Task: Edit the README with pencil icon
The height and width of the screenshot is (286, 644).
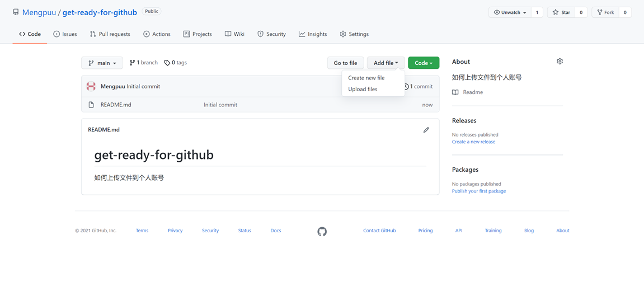Action: [x=426, y=130]
